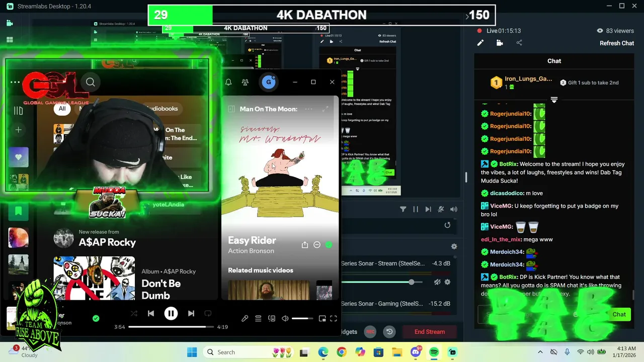Open Spotify miniplayer icon

(x=321, y=318)
